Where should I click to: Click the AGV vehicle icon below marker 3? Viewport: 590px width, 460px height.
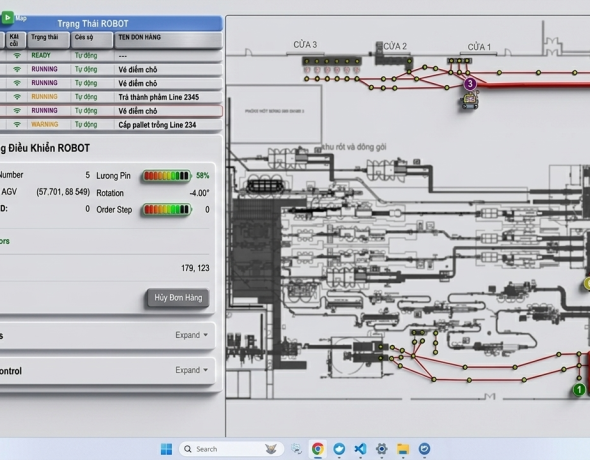tap(470, 102)
